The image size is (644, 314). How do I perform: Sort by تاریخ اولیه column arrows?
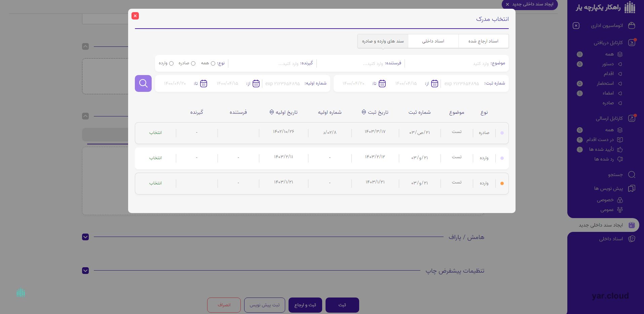tap(272, 112)
